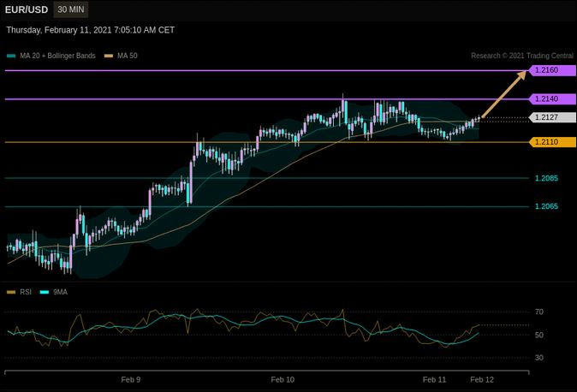Viewport: 577px width, 392px height.
Task: Click the Feb 11 date axis label
Action: (x=434, y=380)
